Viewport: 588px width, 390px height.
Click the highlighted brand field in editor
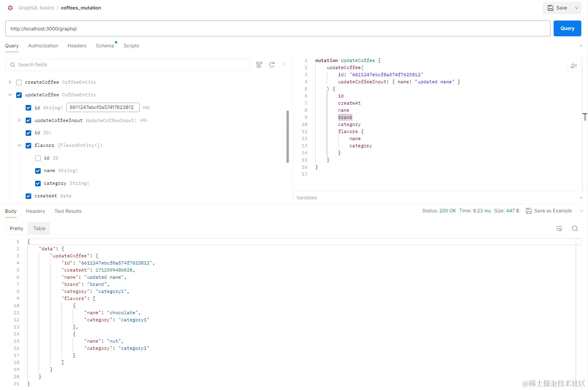point(345,117)
